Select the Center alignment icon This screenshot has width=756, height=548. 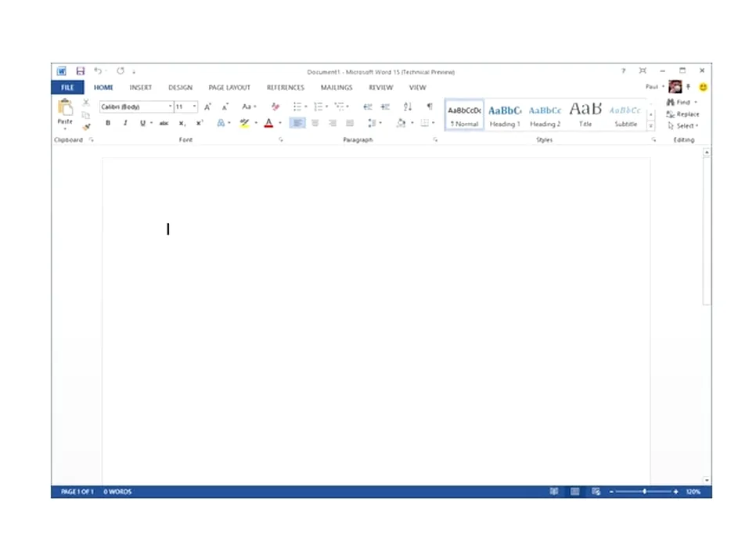315,123
